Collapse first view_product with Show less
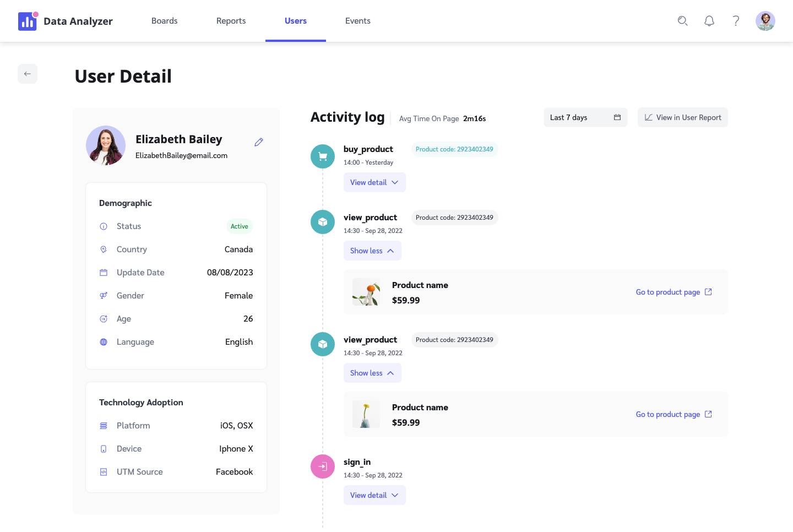The image size is (793, 532). (372, 251)
